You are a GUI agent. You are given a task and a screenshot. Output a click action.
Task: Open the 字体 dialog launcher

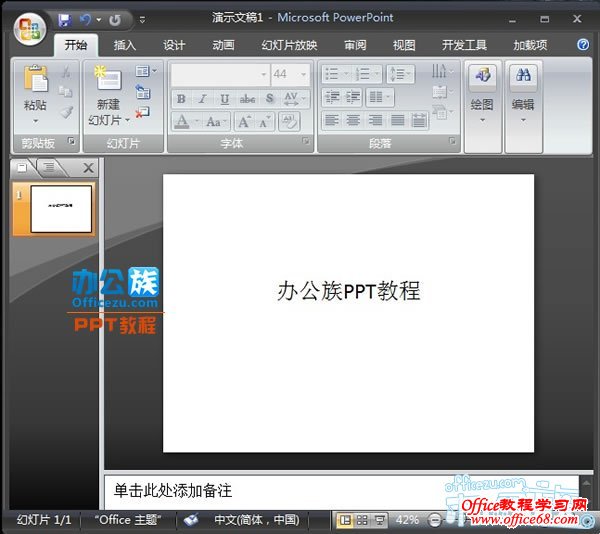pos(305,142)
